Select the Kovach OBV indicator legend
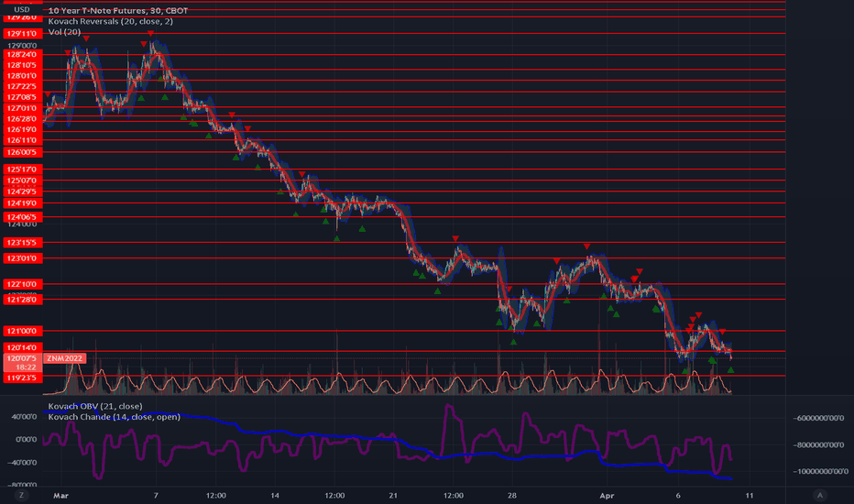The image size is (854, 504). coord(95,406)
